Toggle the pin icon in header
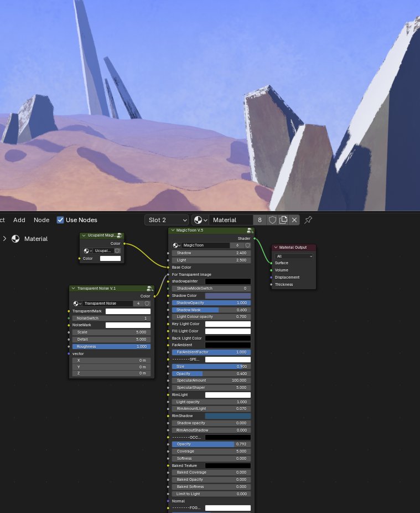The height and width of the screenshot is (513, 420). 308,220
